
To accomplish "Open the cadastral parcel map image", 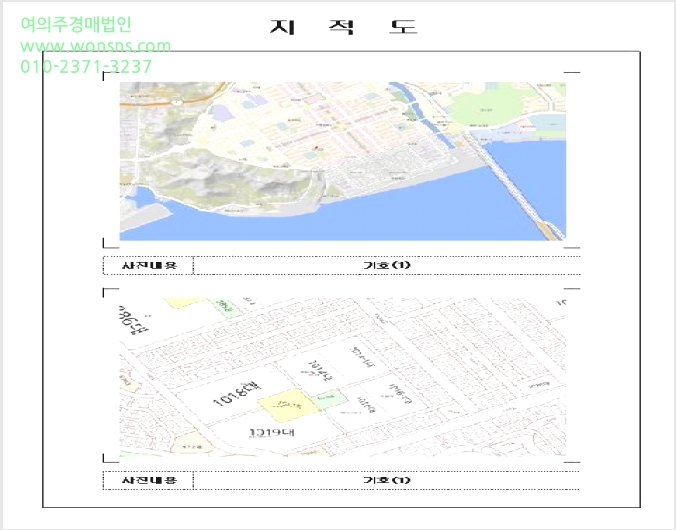I will pyautogui.click(x=343, y=377).
